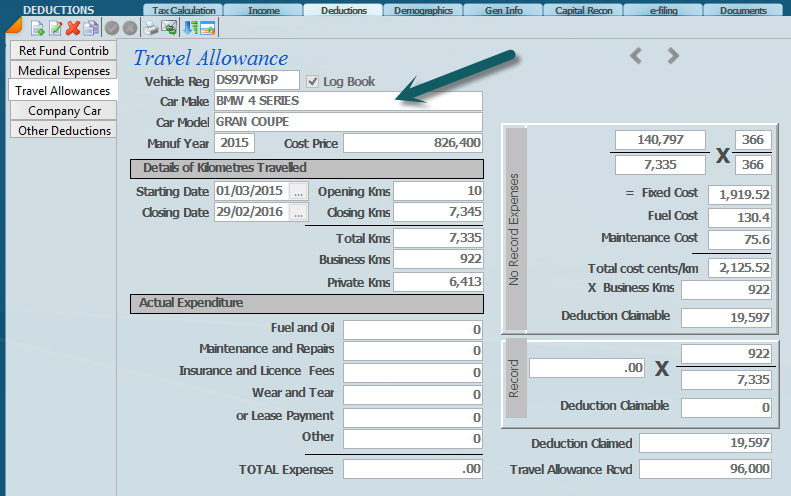Select Company Car in the sidebar
The image size is (791, 496).
64,111
